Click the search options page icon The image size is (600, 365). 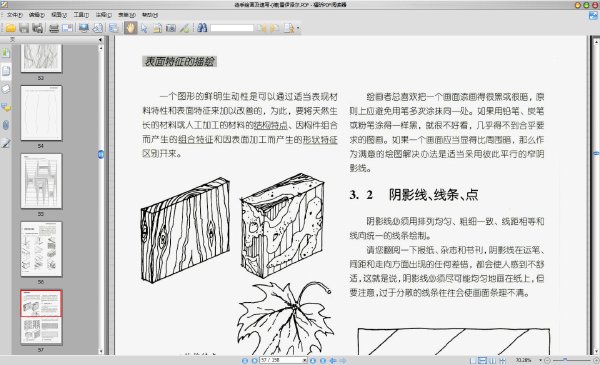(x=289, y=28)
